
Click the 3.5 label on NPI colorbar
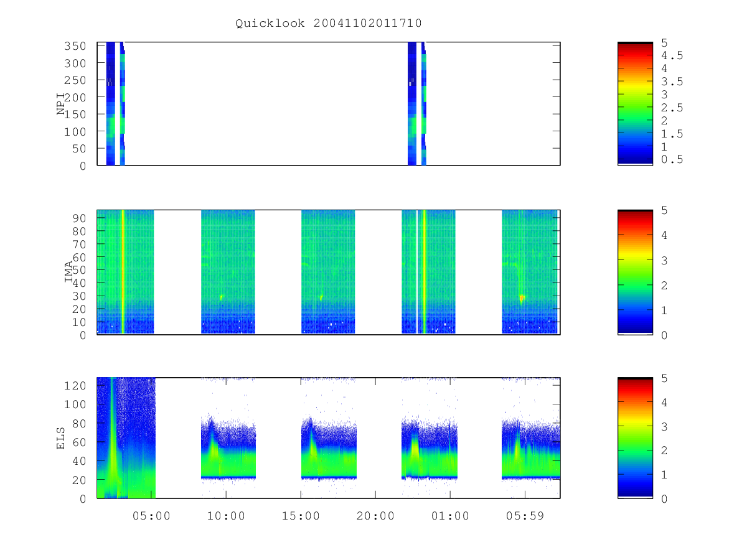(x=672, y=82)
